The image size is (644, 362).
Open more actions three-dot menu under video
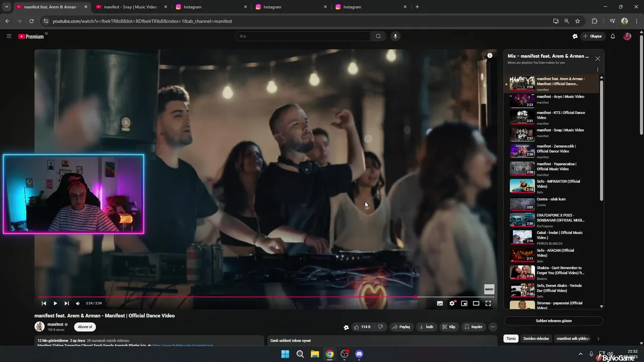pyautogui.click(x=493, y=327)
